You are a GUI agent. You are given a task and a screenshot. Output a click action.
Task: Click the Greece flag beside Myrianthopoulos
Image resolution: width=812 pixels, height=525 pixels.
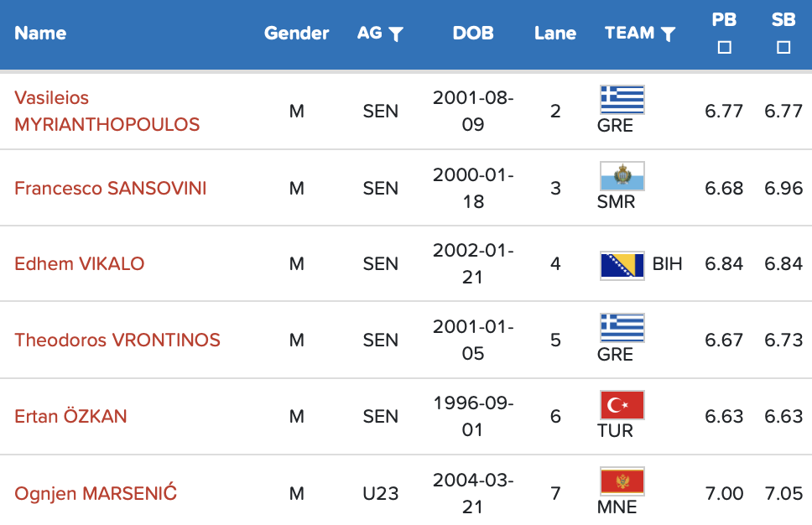coord(622,99)
